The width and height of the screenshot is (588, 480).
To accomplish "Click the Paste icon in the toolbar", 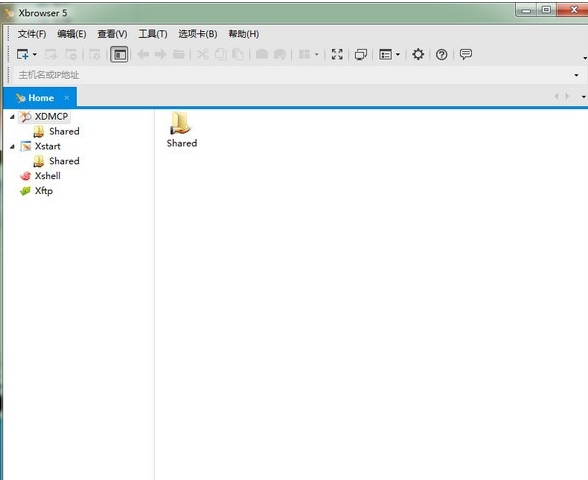I will click(238, 55).
